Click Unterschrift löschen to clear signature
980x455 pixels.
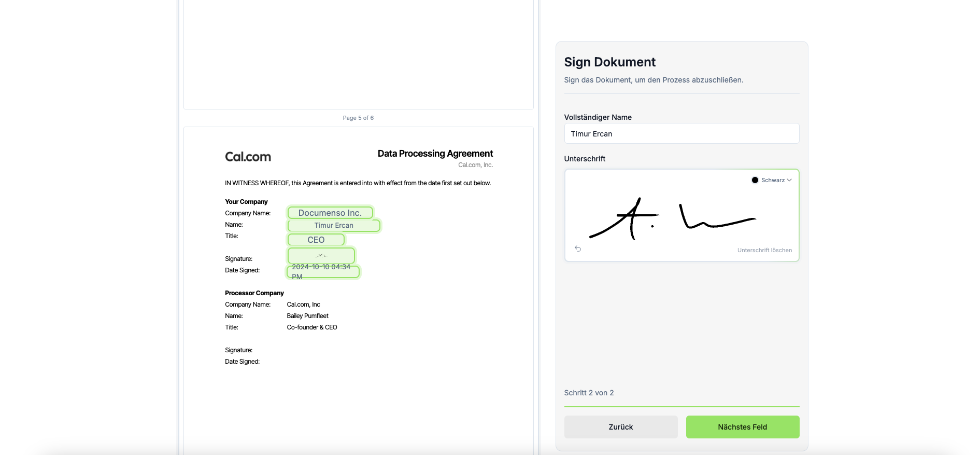pyautogui.click(x=764, y=250)
